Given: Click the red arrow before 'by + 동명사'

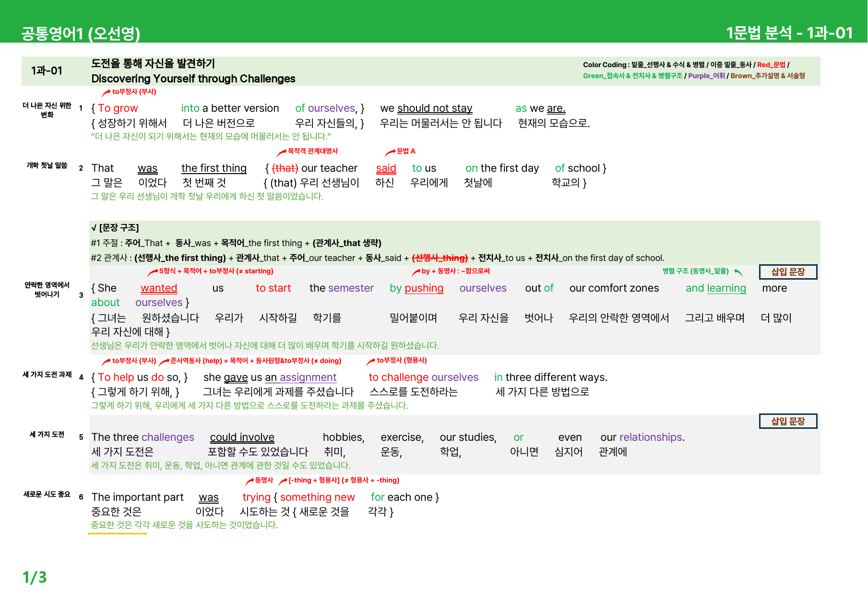Looking at the screenshot, I should [416, 272].
